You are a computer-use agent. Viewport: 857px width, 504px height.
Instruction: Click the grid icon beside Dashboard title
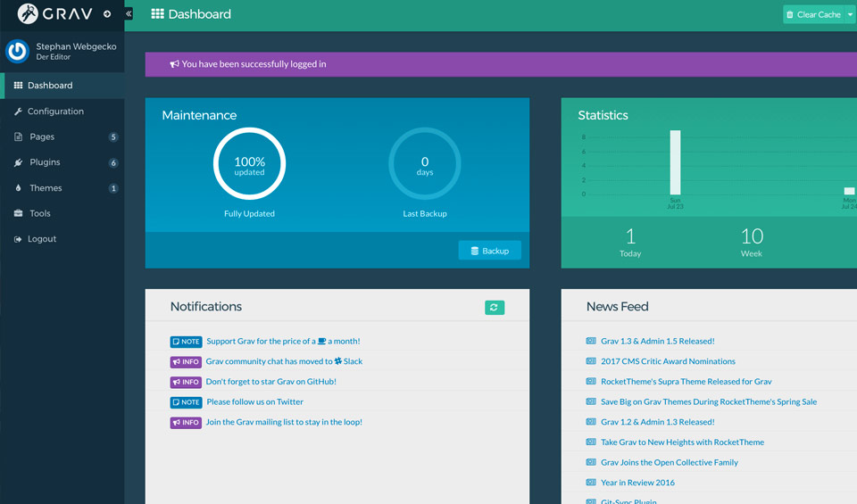157,13
